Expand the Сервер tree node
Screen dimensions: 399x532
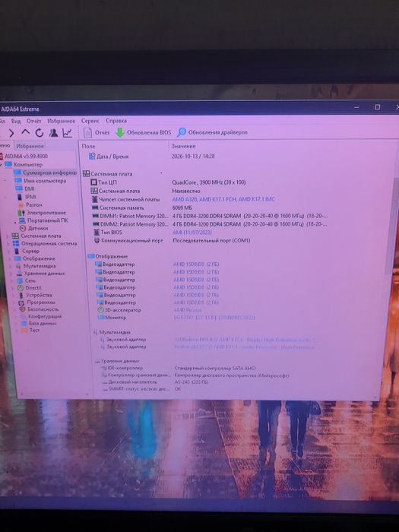point(9,251)
